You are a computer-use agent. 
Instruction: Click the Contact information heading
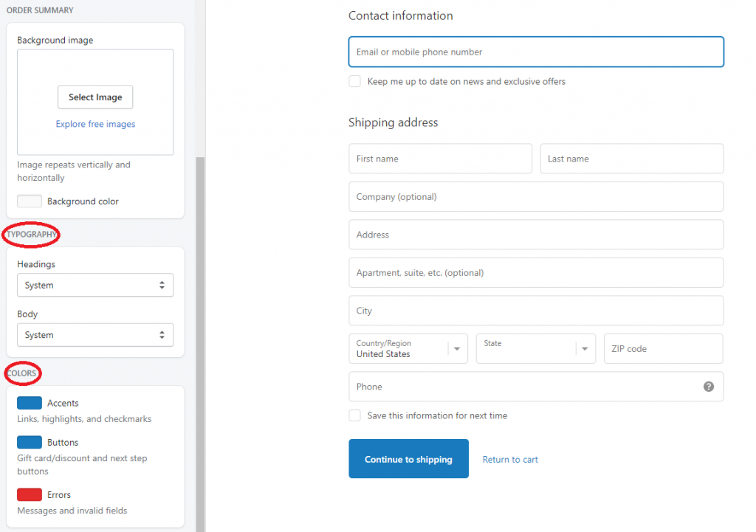tap(401, 16)
